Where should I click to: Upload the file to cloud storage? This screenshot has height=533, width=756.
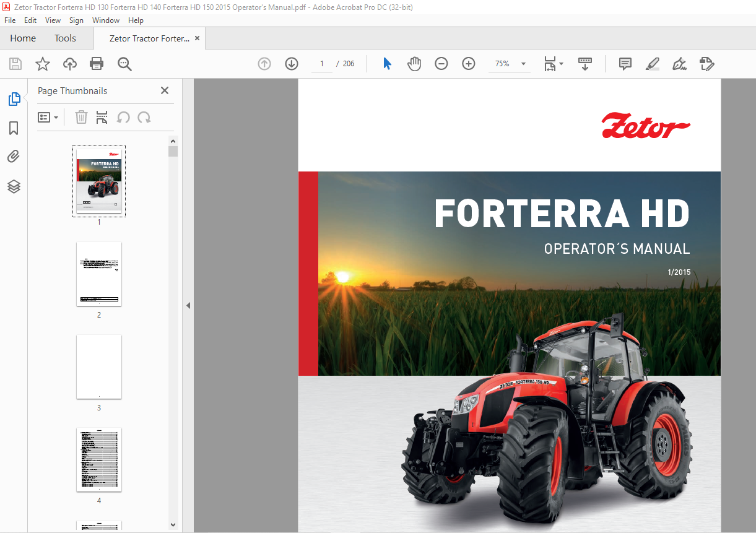coord(70,64)
